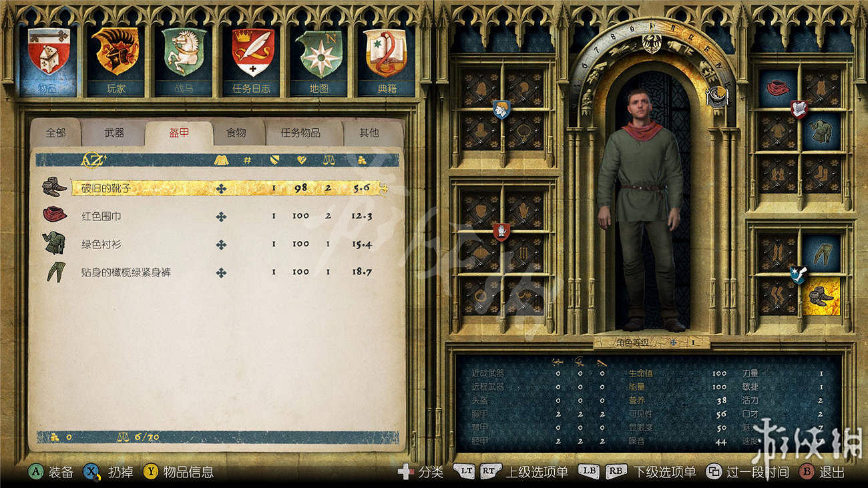868x488 pixels.
Task: Select the highlighted boots equipment slot
Action: (x=821, y=295)
